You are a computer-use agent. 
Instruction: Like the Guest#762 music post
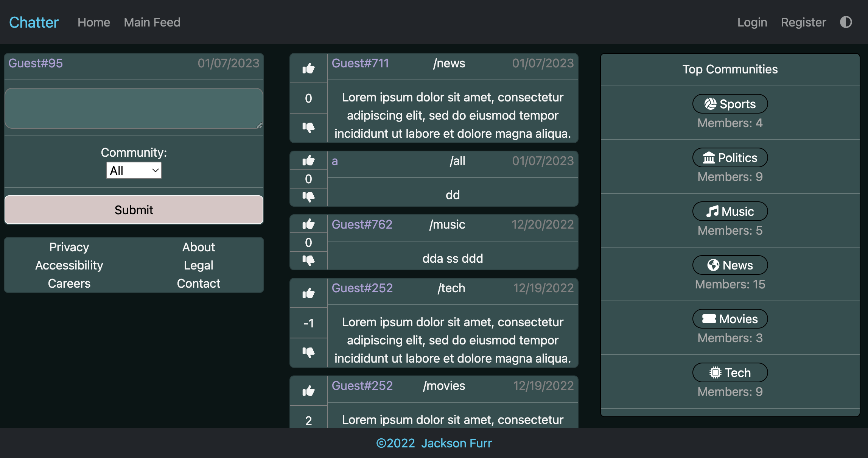308,224
